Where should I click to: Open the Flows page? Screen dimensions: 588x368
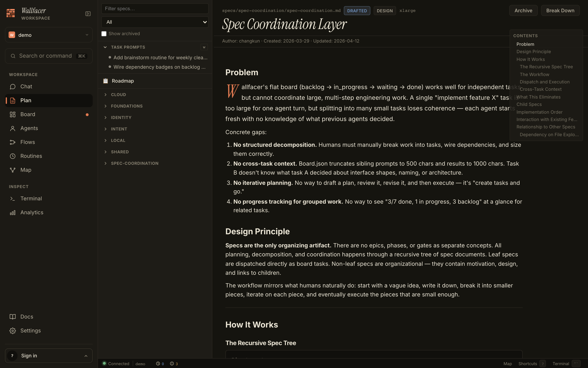tap(49, 142)
